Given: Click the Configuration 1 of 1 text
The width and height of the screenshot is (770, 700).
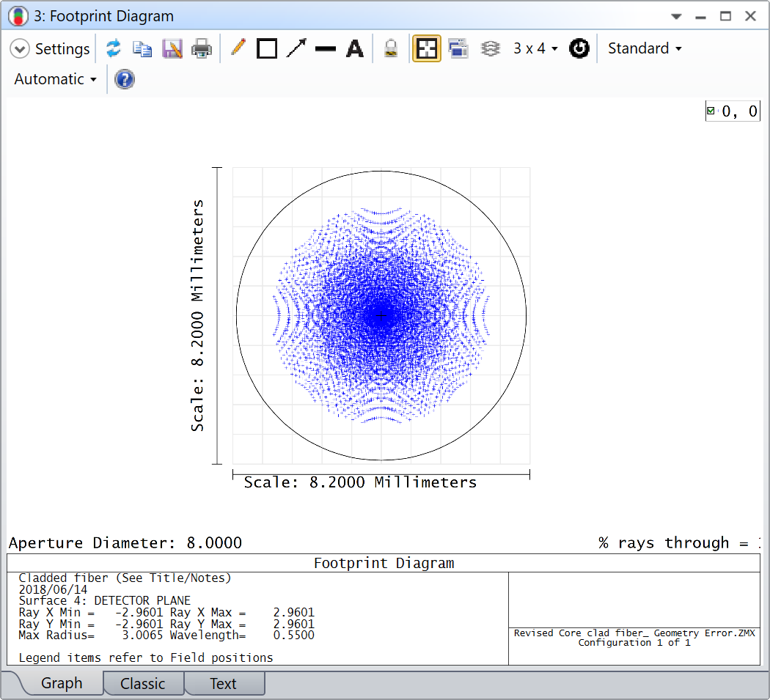Looking at the screenshot, I should click(634, 643).
